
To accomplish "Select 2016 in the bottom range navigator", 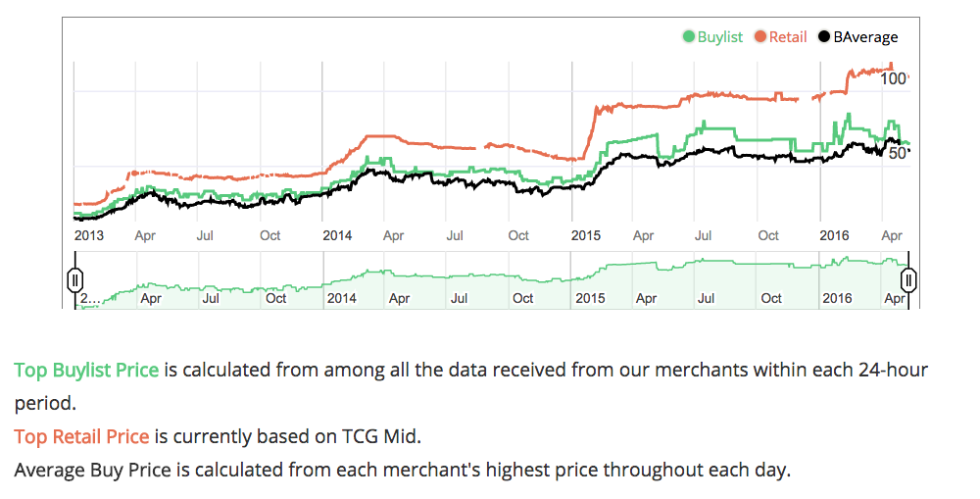I will pos(838,298).
